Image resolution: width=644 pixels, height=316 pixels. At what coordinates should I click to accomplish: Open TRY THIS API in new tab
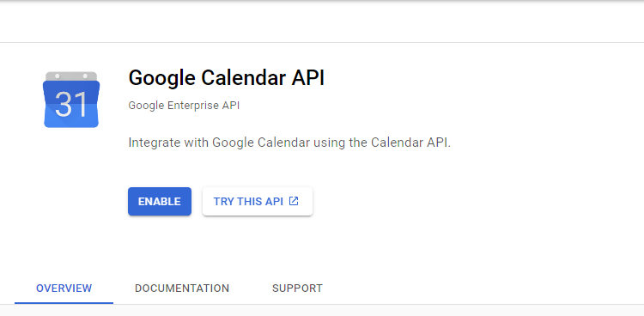[x=258, y=201]
